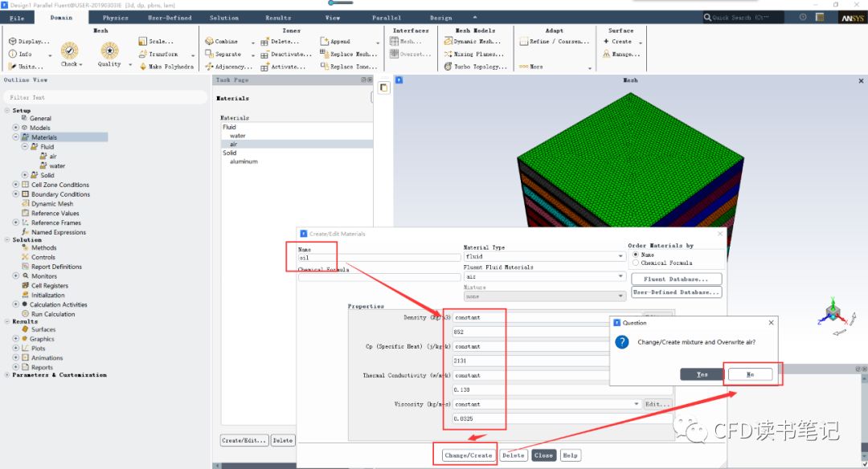Open the Display mesh options
Image resolution: width=868 pixels, height=469 pixels.
[x=29, y=42]
